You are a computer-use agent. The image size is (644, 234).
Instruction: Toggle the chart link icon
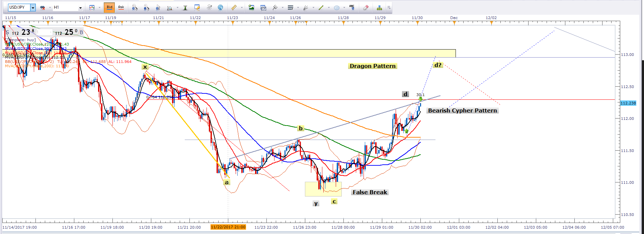[43, 7]
